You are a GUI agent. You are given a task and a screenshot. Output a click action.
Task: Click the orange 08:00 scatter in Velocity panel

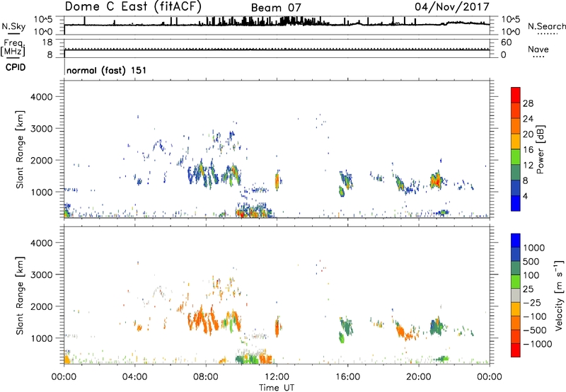(x=203, y=321)
